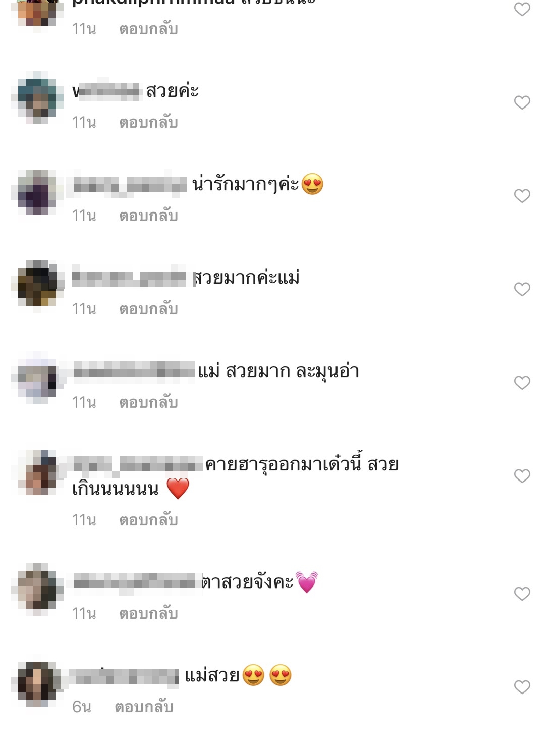
Task: Tap ตอบกลับ under สวยมากค่ะแม่ comment
Action: (148, 309)
